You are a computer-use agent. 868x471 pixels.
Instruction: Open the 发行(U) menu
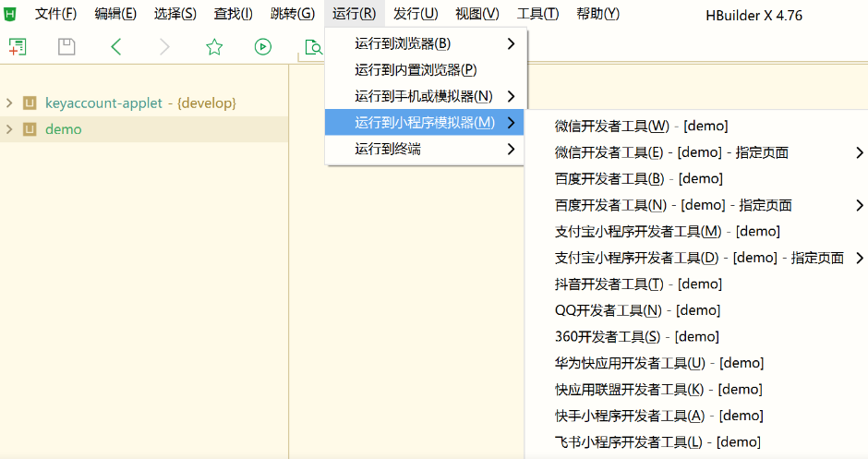416,14
